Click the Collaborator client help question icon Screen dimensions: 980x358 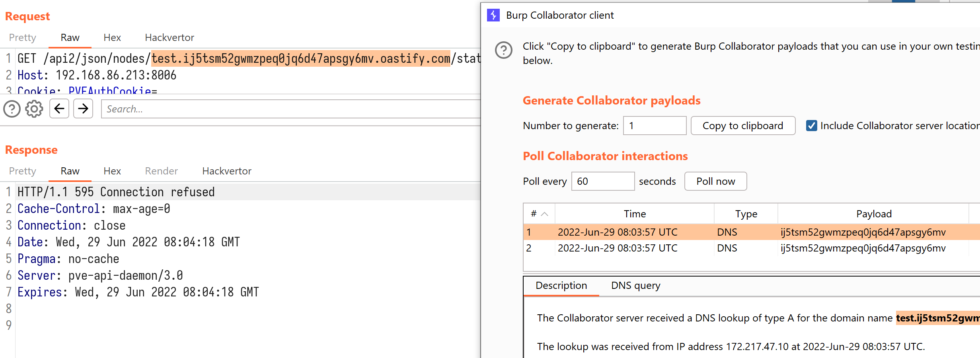(503, 50)
